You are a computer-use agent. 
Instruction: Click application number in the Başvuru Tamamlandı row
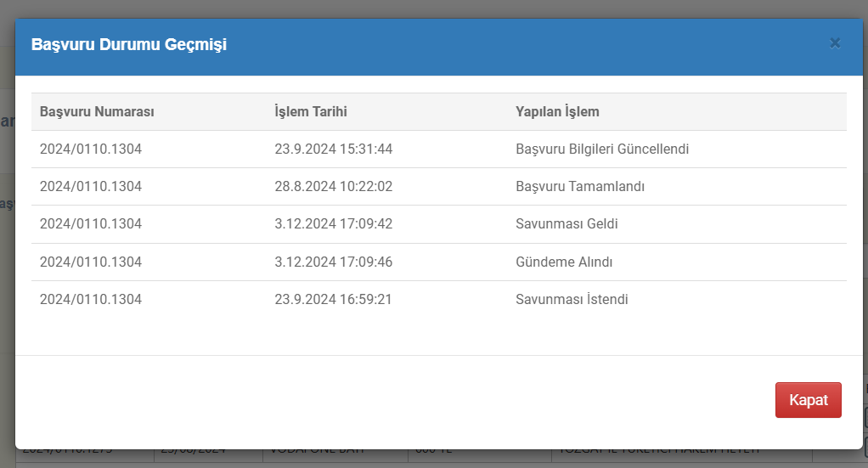(91, 187)
